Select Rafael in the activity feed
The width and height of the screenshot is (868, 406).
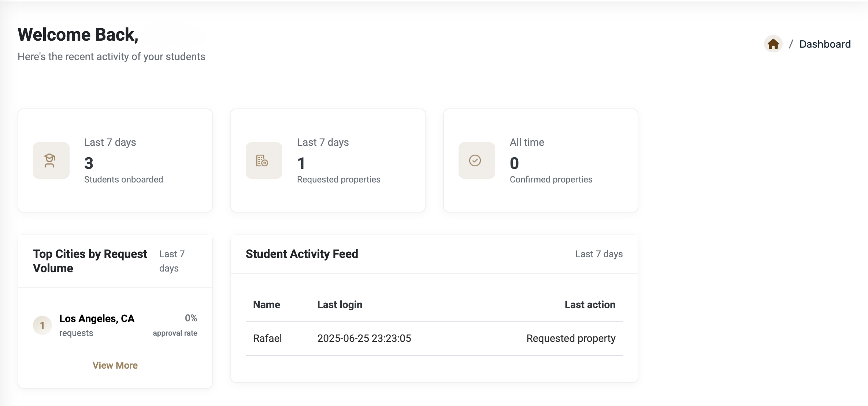(267, 338)
